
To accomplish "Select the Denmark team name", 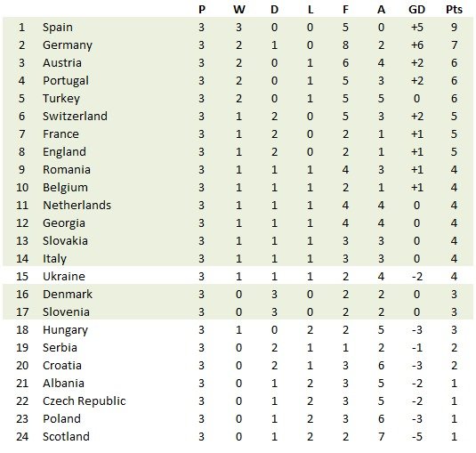I will coord(68,295).
